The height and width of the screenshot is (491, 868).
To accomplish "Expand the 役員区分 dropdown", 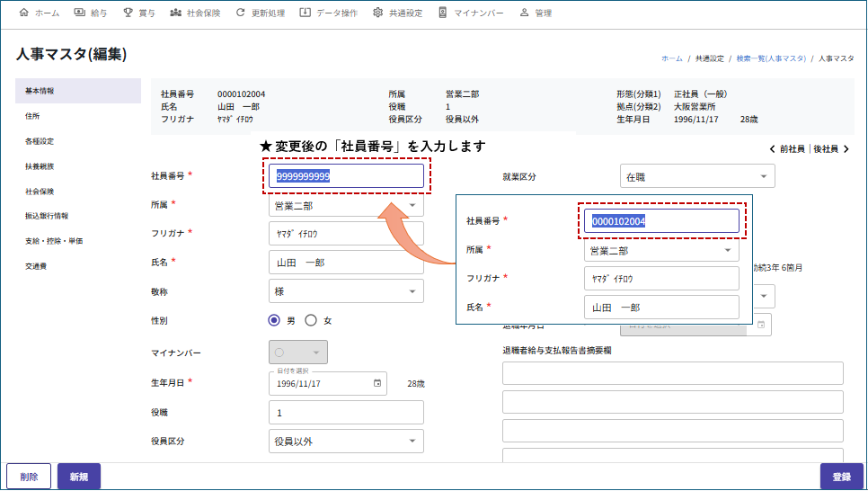I will (346, 442).
